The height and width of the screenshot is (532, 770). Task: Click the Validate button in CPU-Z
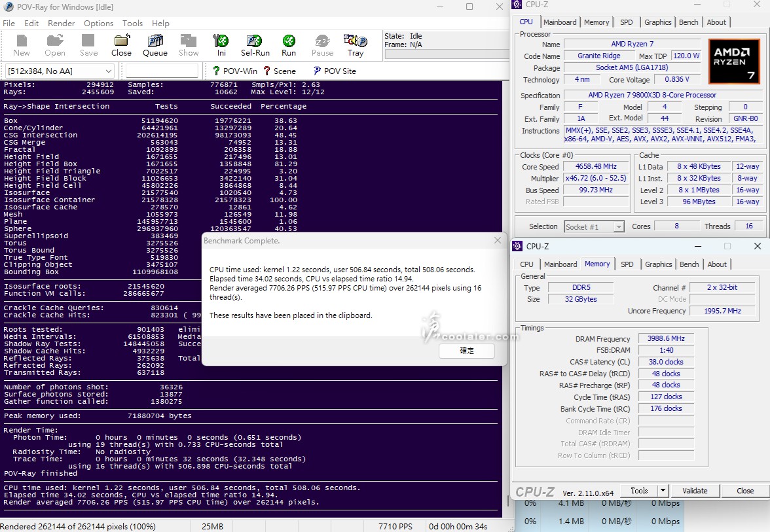click(695, 490)
